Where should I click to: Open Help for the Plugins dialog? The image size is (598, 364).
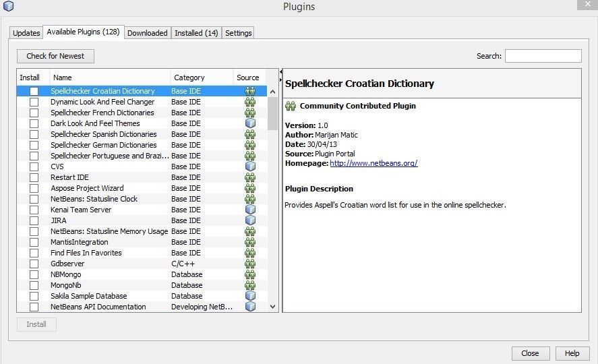(572, 353)
